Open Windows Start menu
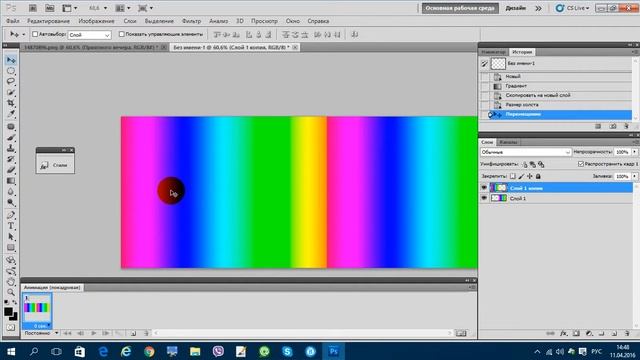Image resolution: width=640 pixels, height=360 pixels. pos(11,351)
